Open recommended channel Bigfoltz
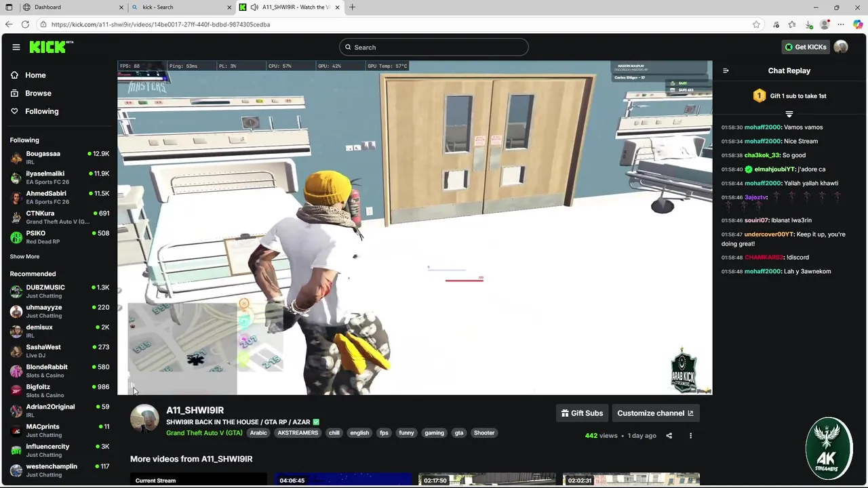Viewport: 868px width, 488px height. pos(59,391)
